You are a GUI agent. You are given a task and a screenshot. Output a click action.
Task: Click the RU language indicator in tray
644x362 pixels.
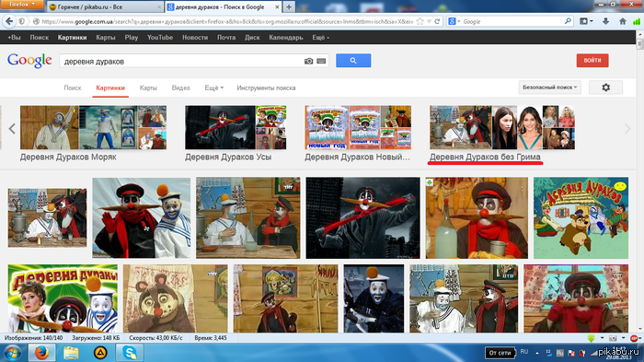[524, 352]
